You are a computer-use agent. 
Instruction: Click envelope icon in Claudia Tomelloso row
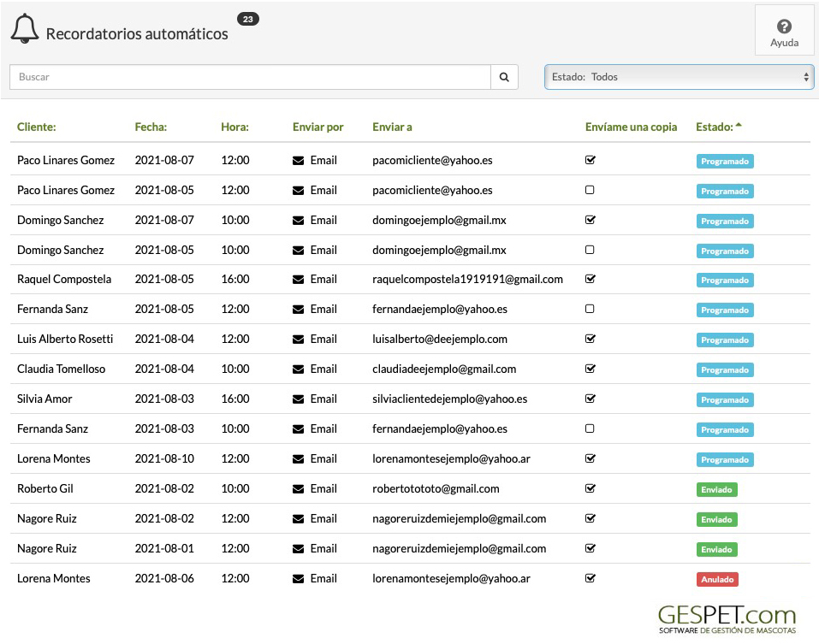point(298,369)
